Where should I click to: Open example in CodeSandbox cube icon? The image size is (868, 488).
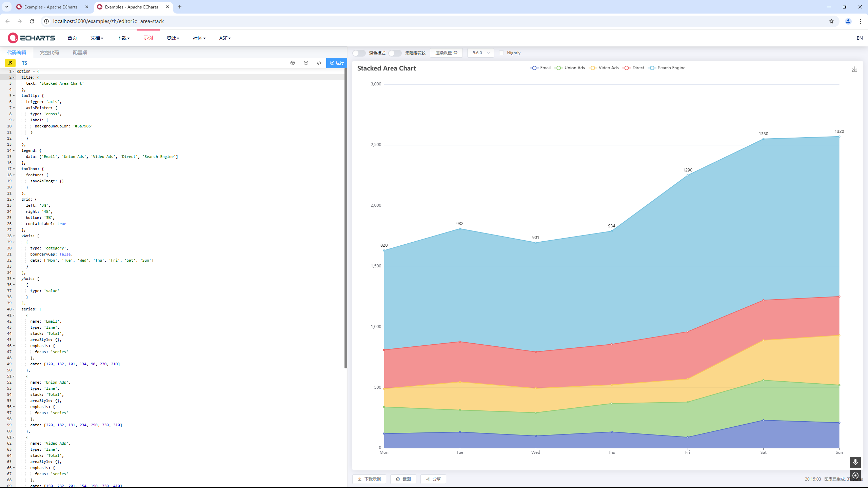tap(306, 63)
